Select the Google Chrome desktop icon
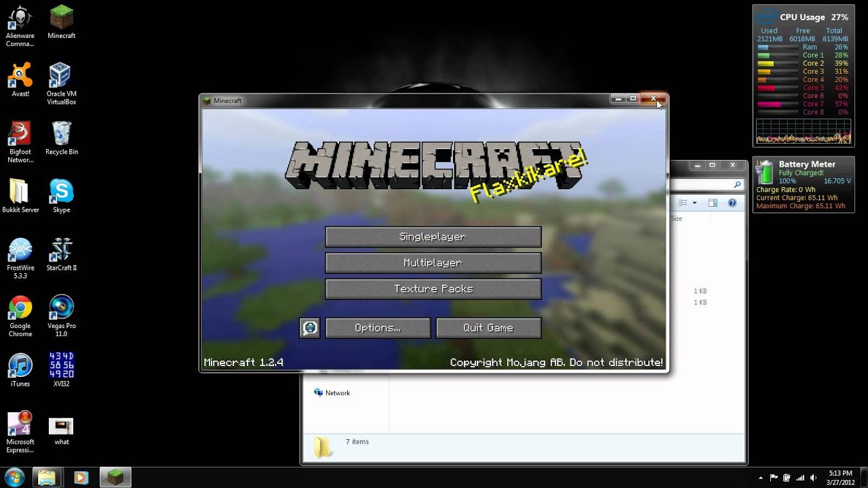This screenshot has height=488, width=868. tap(20, 317)
